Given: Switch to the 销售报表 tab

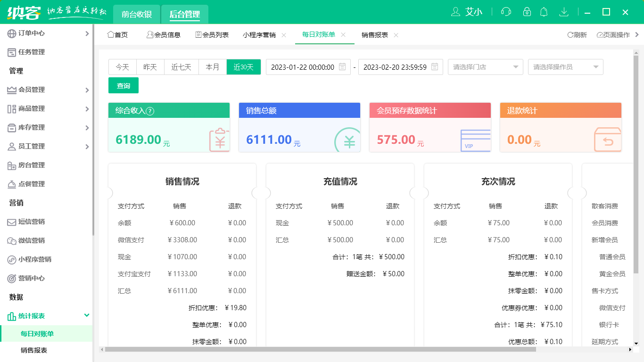Looking at the screenshot, I should point(374,34).
